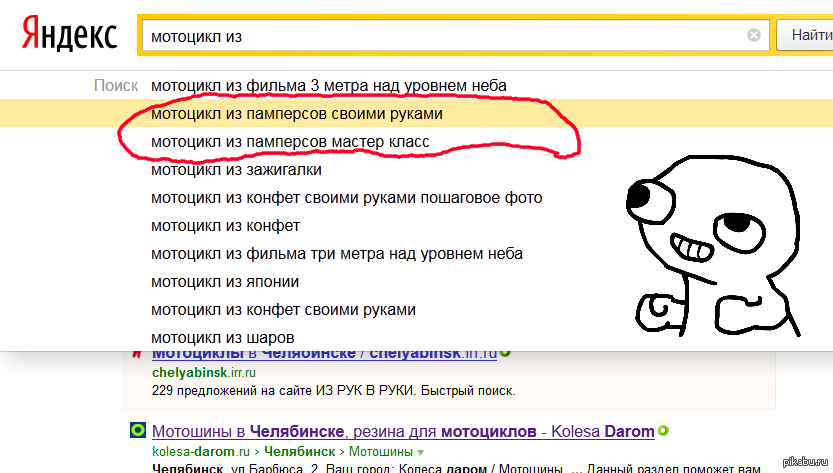
Task: Select 'мотоцикл из конфет своими руками пошаговое фото'
Action: (346, 198)
